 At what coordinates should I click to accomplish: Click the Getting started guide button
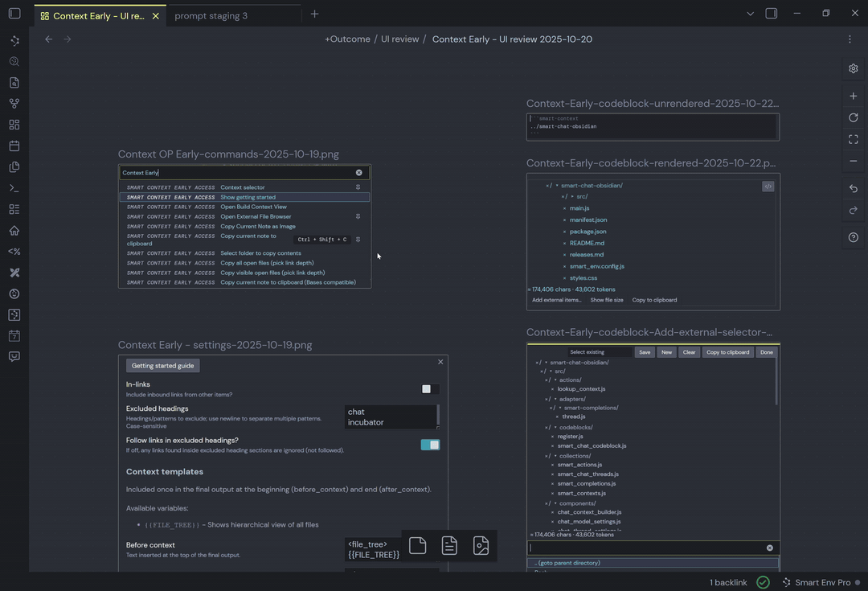162,365
